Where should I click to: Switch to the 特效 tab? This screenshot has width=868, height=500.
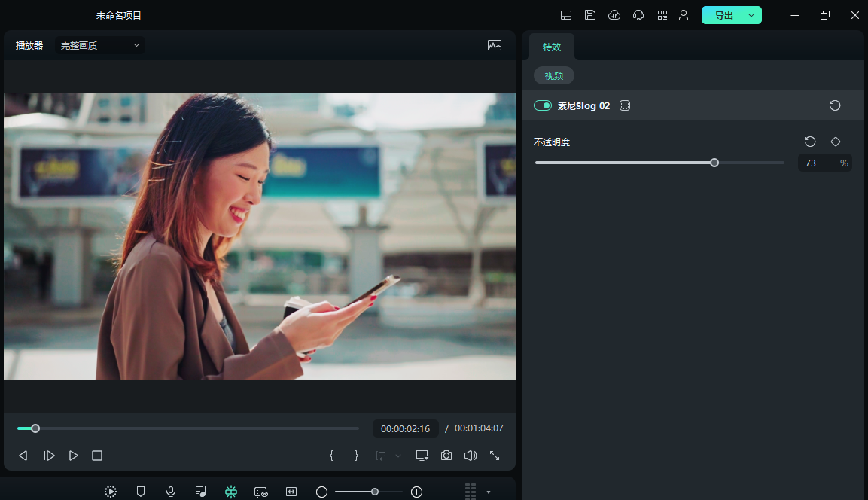pyautogui.click(x=552, y=47)
